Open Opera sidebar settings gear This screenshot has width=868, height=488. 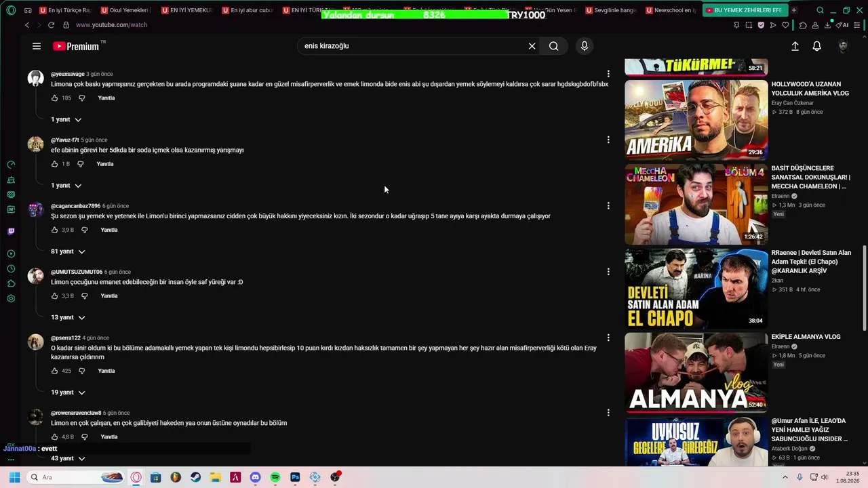11,298
